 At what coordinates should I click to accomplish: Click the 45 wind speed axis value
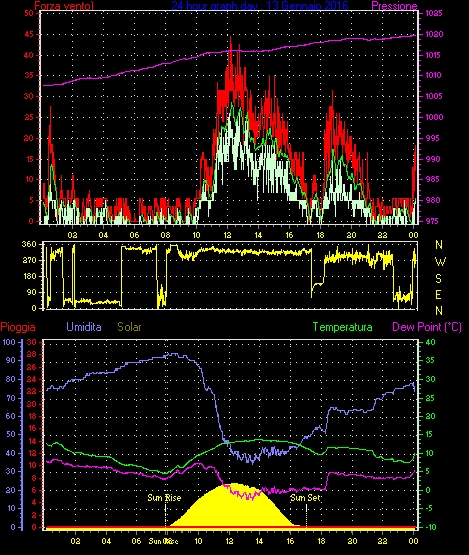click(x=29, y=34)
